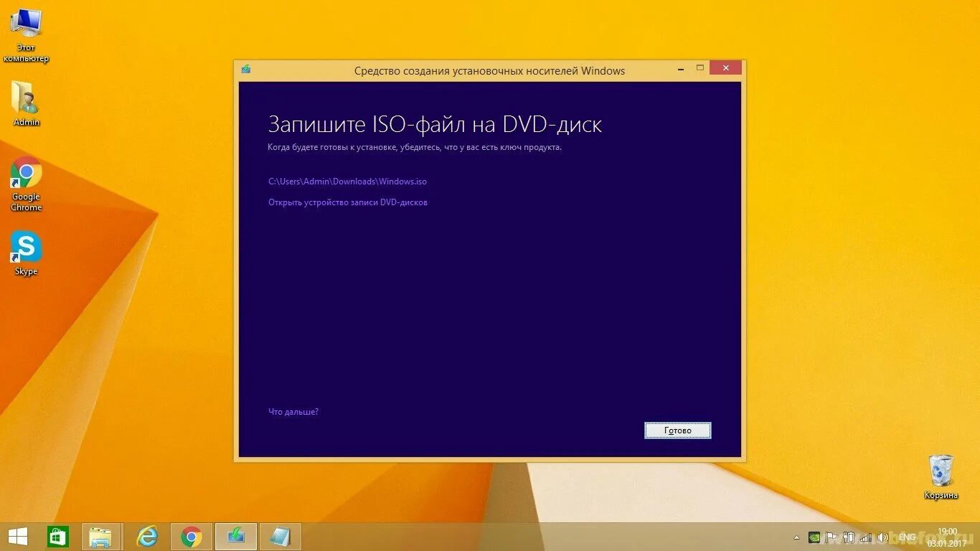This screenshot has height=551, width=980.
Task: Click Открыть устройство записи DVD-дисков link
Action: [x=348, y=202]
